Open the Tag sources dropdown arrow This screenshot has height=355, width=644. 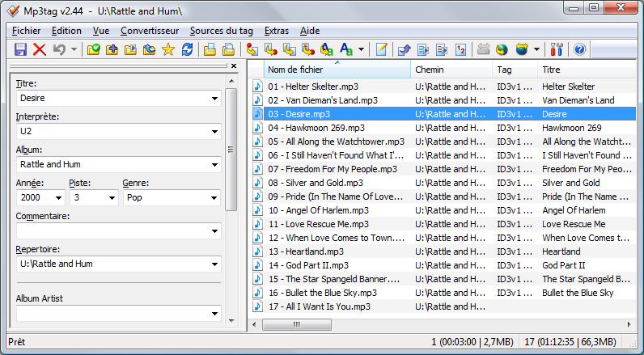[x=536, y=49]
